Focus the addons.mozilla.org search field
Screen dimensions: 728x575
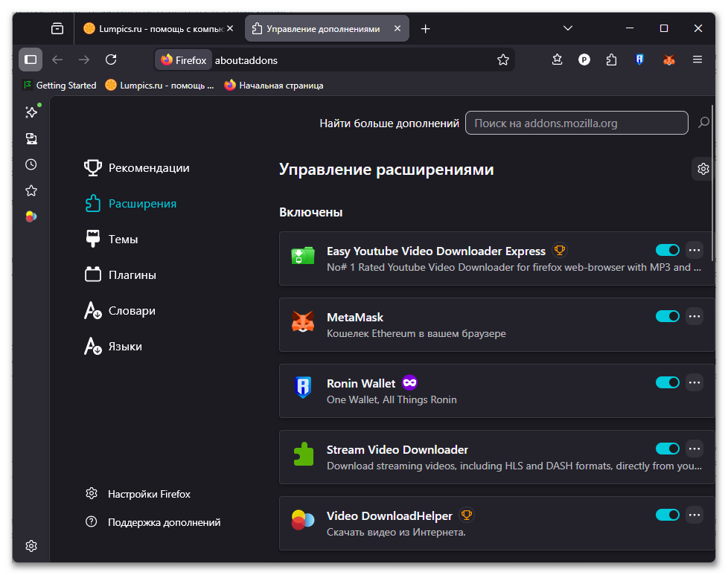click(577, 123)
